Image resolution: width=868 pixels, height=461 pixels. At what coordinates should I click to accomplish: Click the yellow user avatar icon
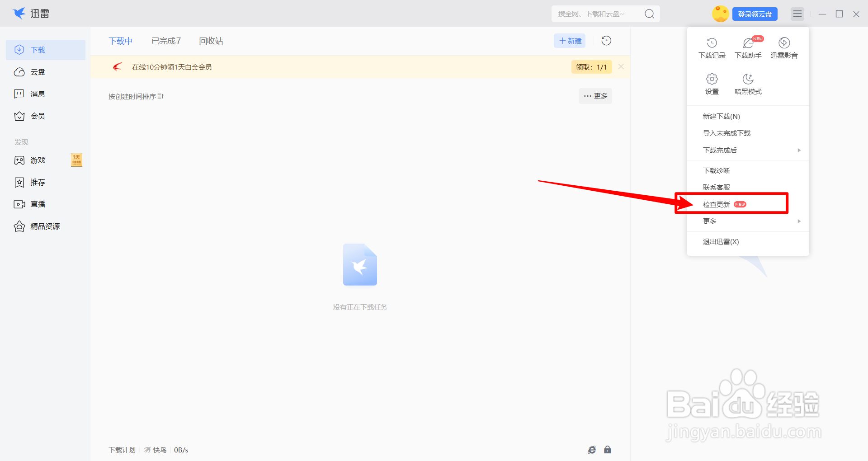720,14
